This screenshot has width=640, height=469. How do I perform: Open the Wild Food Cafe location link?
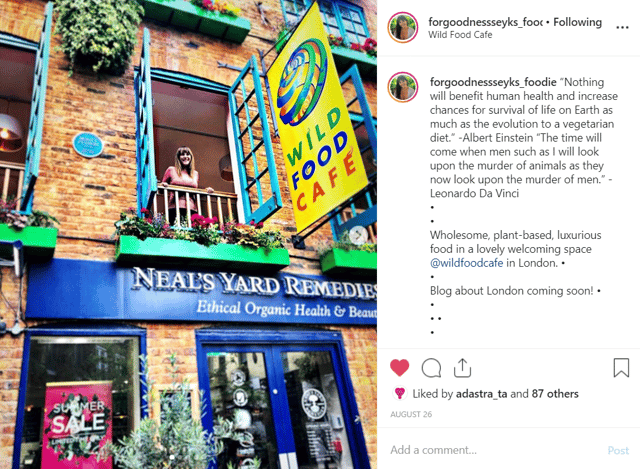460,35
